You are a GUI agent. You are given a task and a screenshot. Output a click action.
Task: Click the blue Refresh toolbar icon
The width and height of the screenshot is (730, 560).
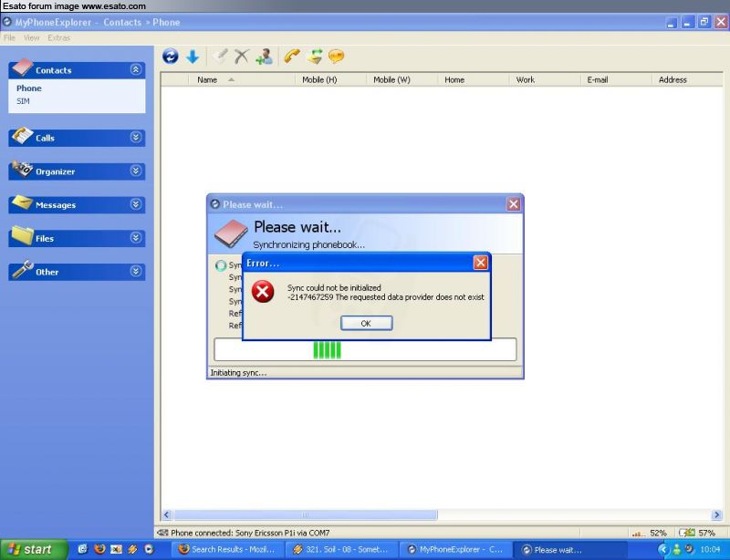click(171, 57)
